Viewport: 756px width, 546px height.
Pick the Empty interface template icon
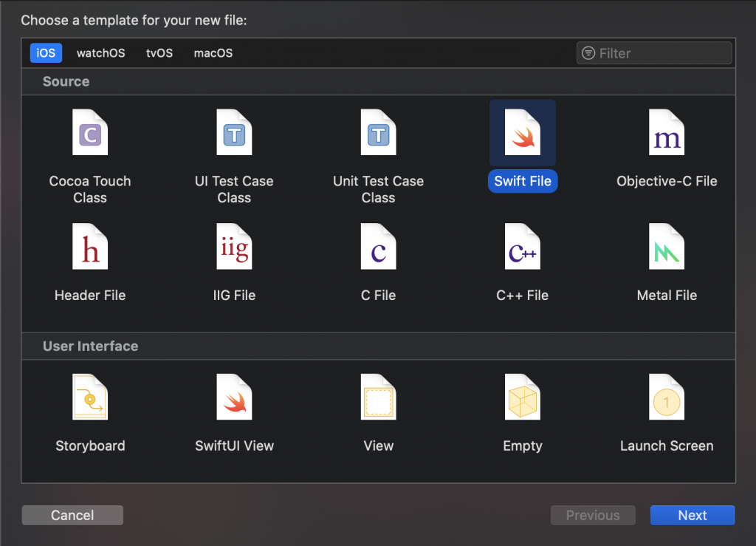[x=523, y=397]
